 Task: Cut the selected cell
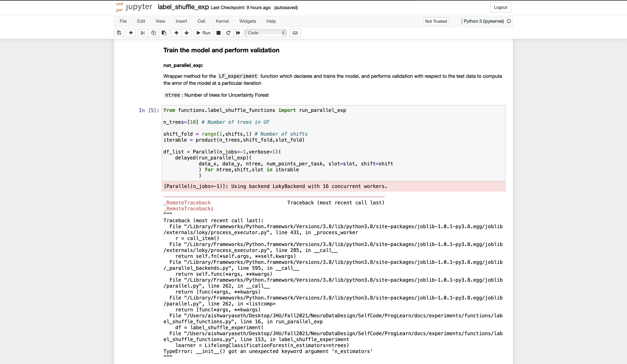pos(143,33)
